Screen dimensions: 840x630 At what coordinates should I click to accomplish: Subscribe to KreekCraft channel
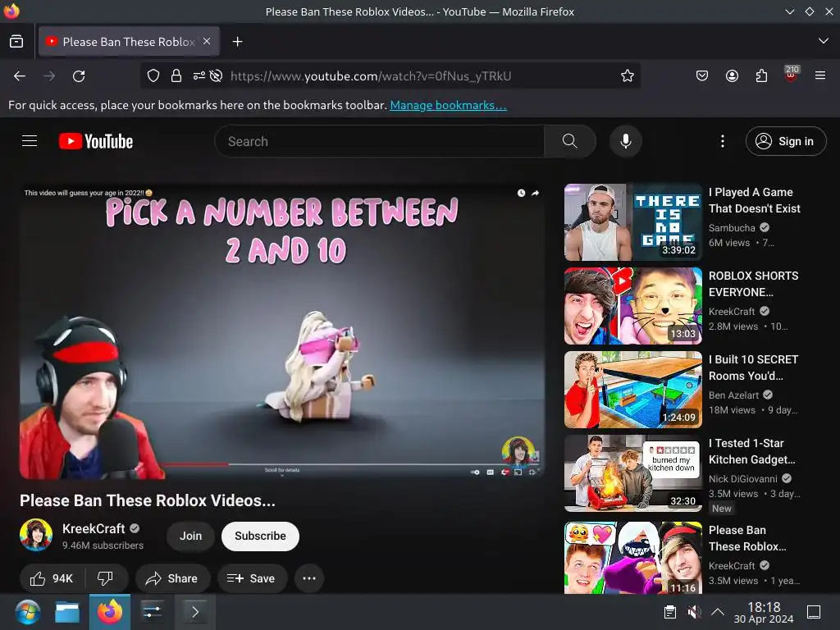tap(260, 536)
